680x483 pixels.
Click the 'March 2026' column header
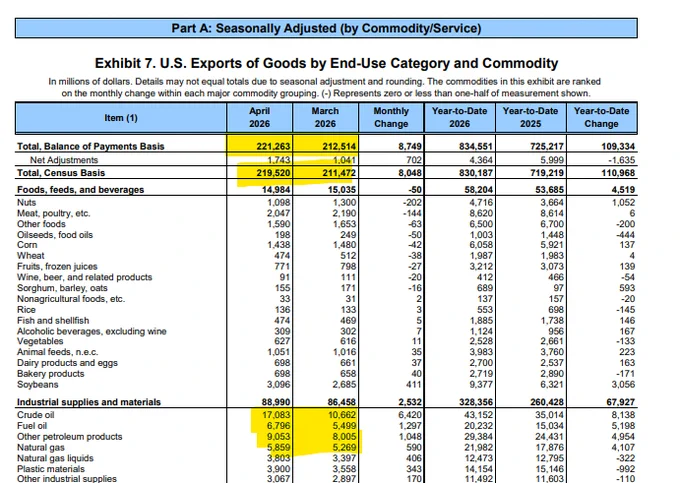tap(325, 117)
